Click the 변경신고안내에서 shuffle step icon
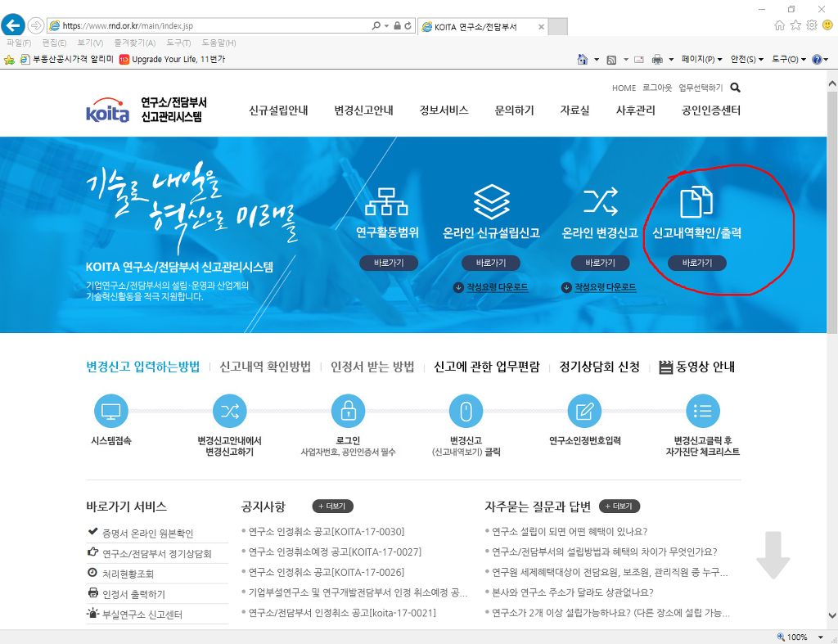This screenshot has width=838, height=644. tap(230, 411)
